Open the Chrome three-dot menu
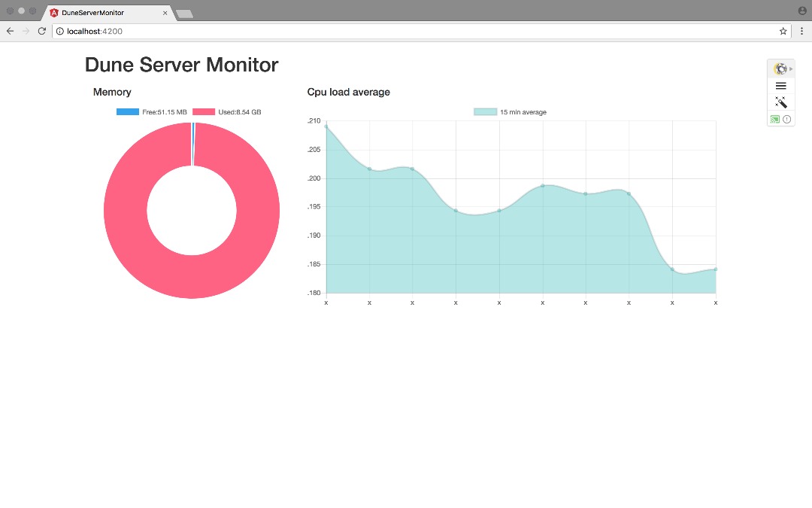Image resolution: width=812 pixels, height=508 pixels. click(x=801, y=31)
